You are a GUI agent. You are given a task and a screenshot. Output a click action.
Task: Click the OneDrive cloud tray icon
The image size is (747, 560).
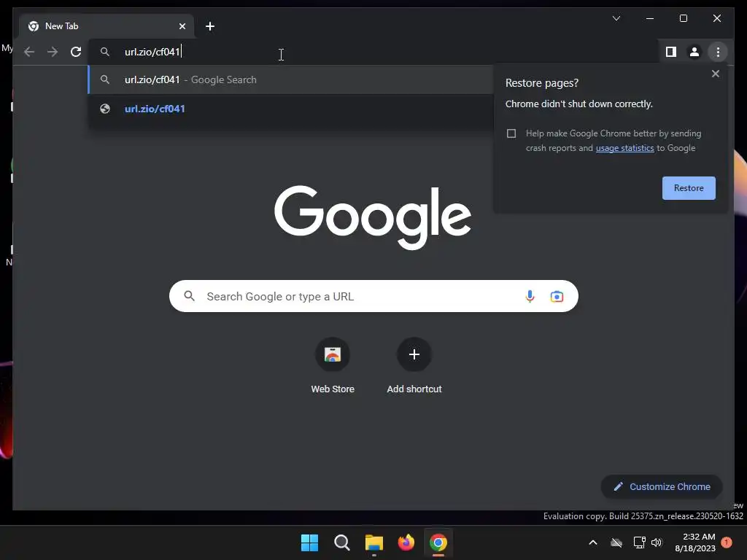tap(616, 542)
